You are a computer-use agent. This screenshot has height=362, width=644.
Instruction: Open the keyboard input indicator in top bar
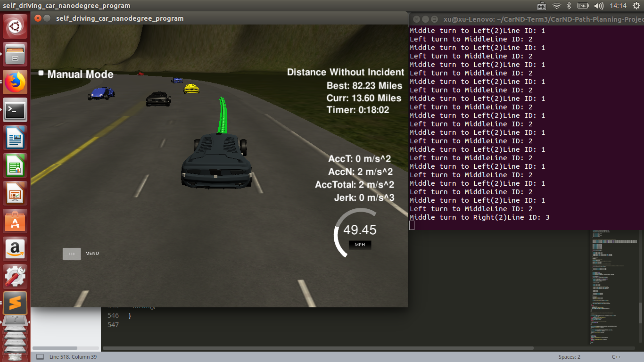(x=542, y=6)
